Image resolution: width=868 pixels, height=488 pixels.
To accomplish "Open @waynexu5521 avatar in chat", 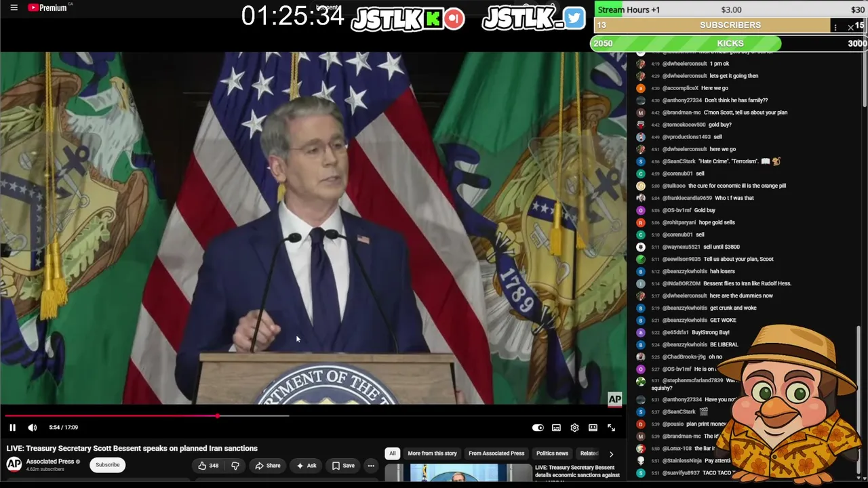I will tap(640, 247).
